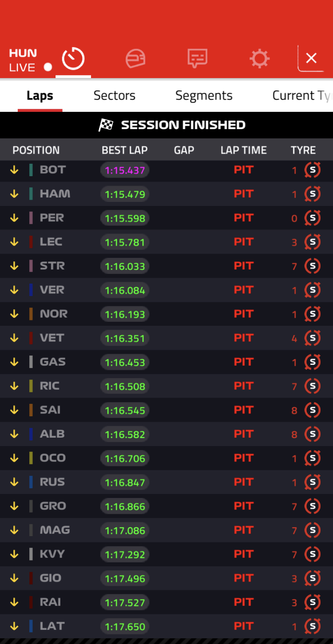Click VER's soft tyre icon
333x644 pixels.
pyautogui.click(x=312, y=290)
